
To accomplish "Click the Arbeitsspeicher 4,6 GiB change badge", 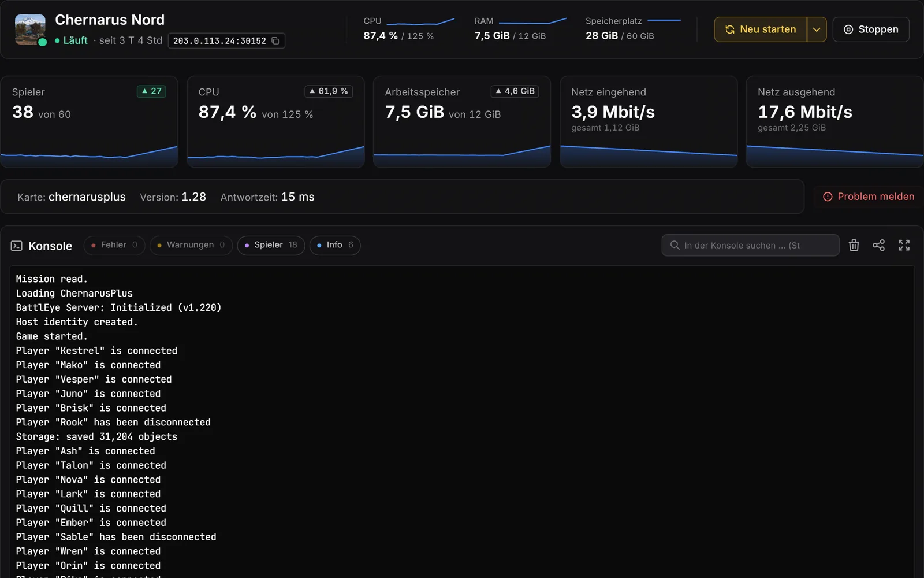I will click(515, 91).
